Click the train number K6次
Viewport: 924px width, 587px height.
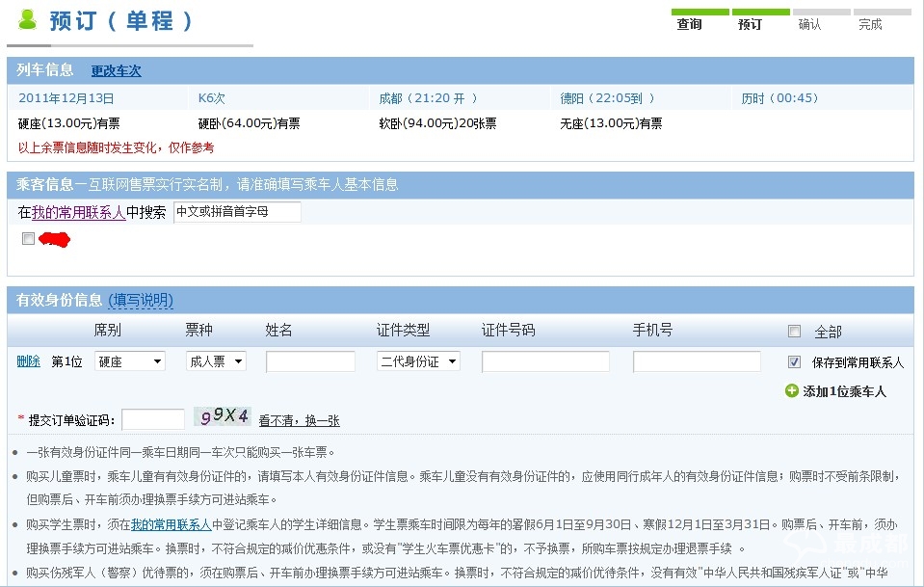click(212, 98)
